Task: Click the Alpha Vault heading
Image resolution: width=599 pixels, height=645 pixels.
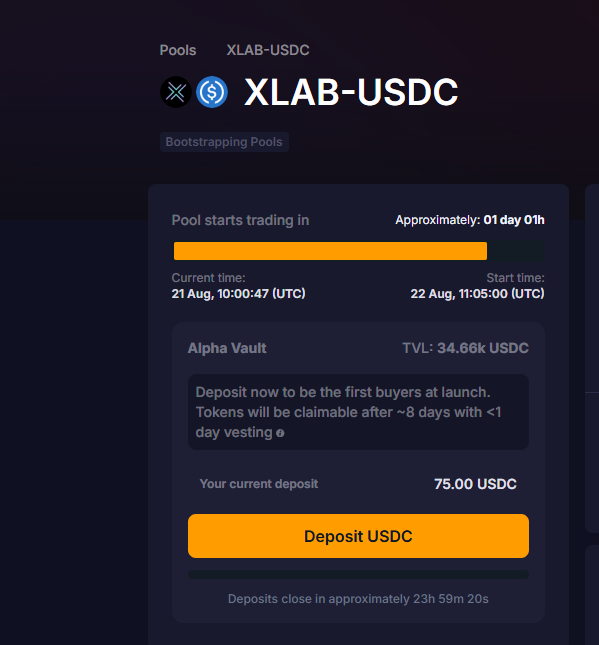Action: 227,348
